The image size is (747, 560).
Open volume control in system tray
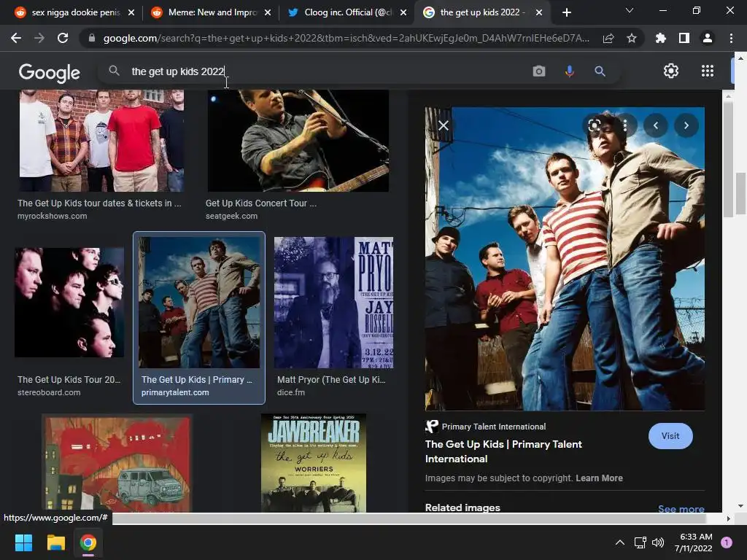click(x=658, y=542)
